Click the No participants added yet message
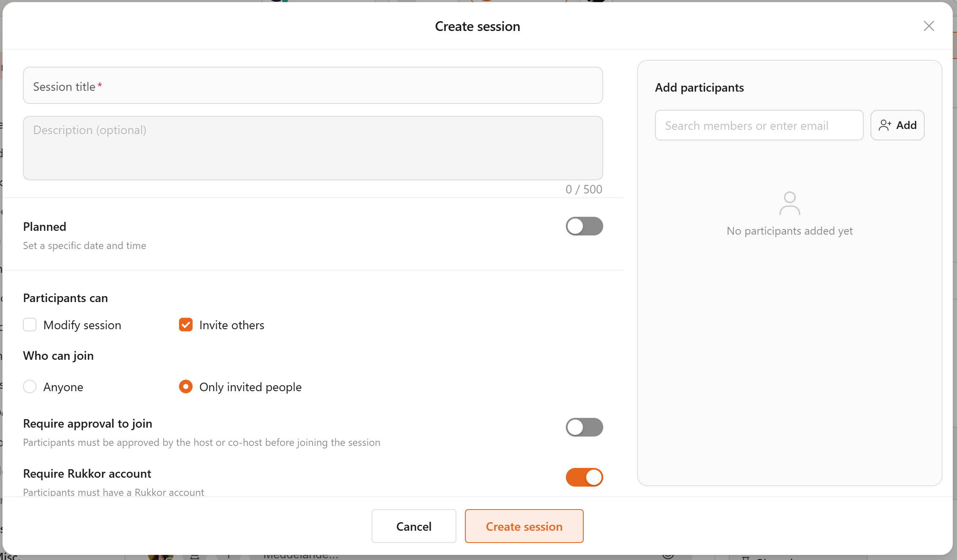This screenshot has height=560, width=957. pos(789,231)
